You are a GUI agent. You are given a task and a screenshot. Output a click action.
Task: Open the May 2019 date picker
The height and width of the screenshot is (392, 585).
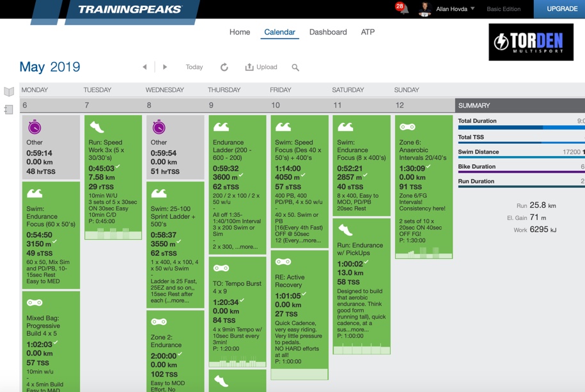point(50,67)
